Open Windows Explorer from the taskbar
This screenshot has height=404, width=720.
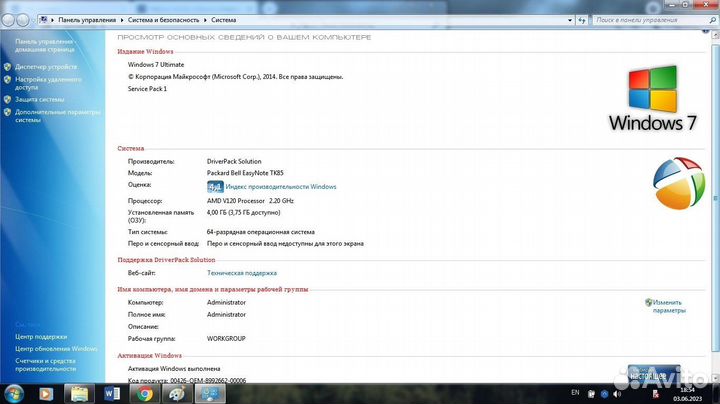click(79, 394)
